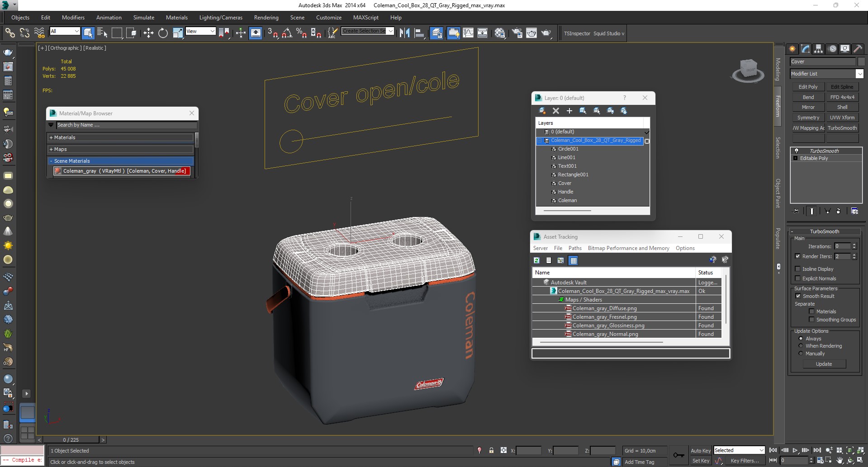The image size is (868, 467).
Task: Play the animation
Action: [x=795, y=450]
